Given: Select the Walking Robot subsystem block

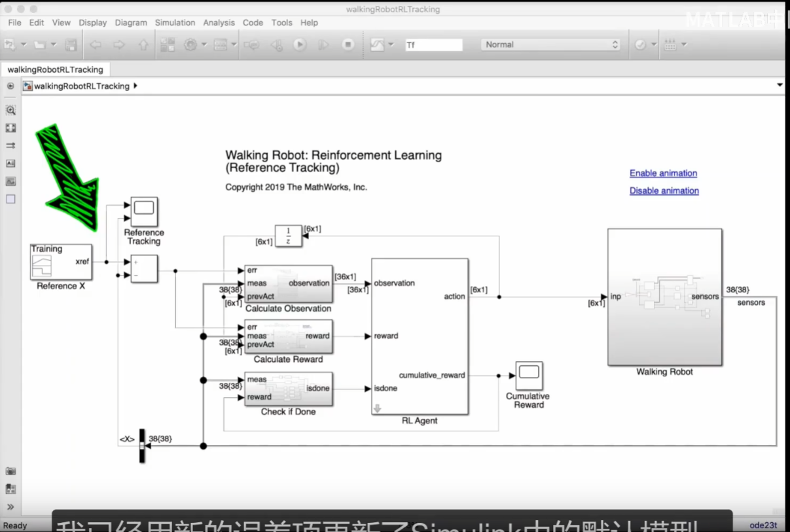Looking at the screenshot, I should pos(664,297).
